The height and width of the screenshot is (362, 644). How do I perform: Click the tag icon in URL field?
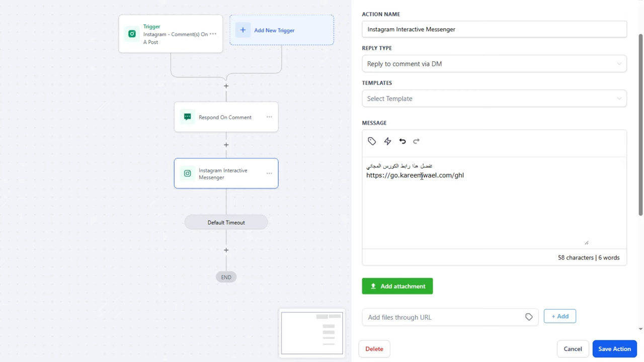(529, 317)
